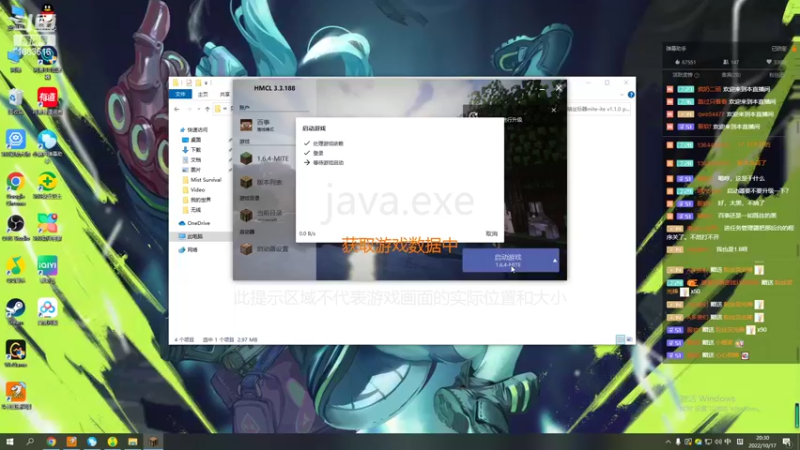The image size is (800, 450).
Task: Select OneDrive in navigation pane
Action: 194,223
